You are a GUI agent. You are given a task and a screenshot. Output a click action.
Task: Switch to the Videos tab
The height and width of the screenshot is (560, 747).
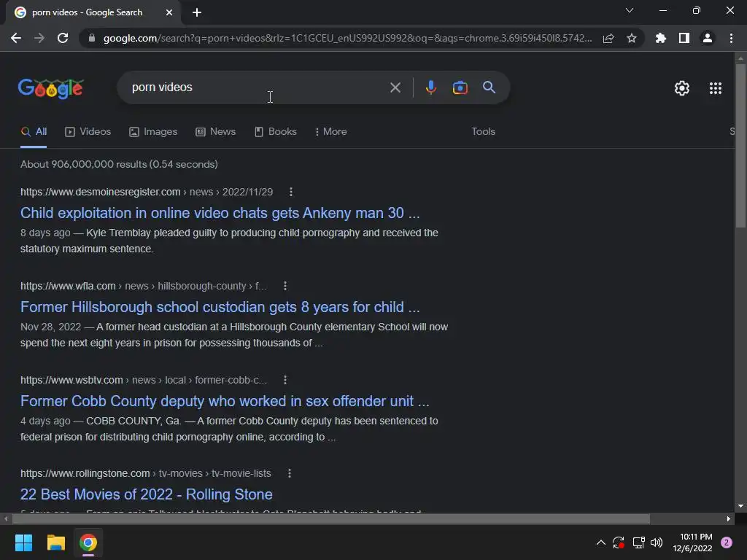pyautogui.click(x=88, y=132)
